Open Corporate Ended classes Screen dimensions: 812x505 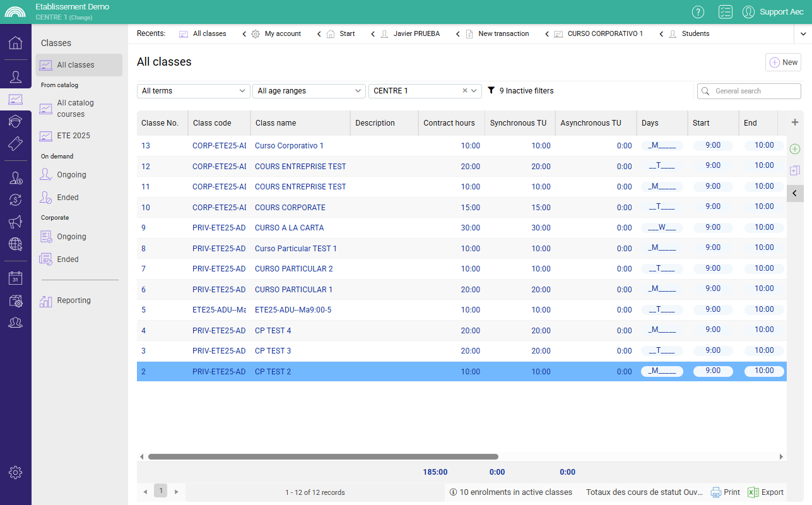point(79,259)
